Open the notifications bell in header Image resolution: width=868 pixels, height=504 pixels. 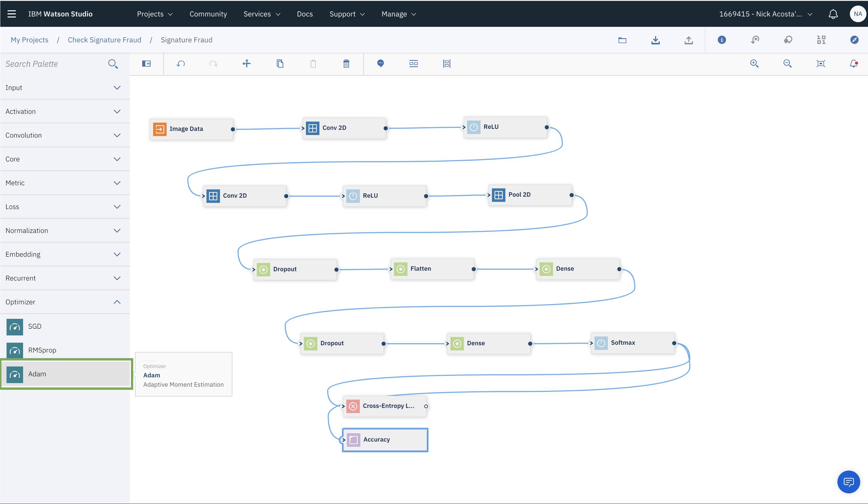[x=833, y=14]
